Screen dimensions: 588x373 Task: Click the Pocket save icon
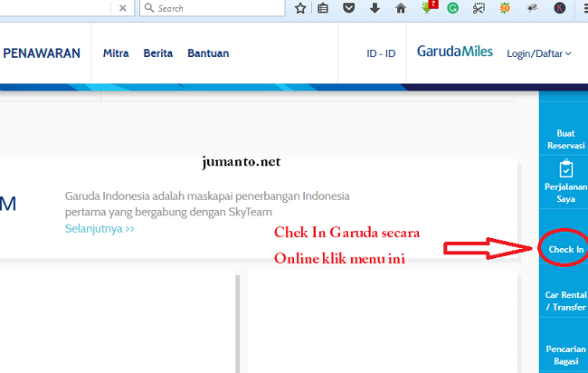click(x=349, y=8)
